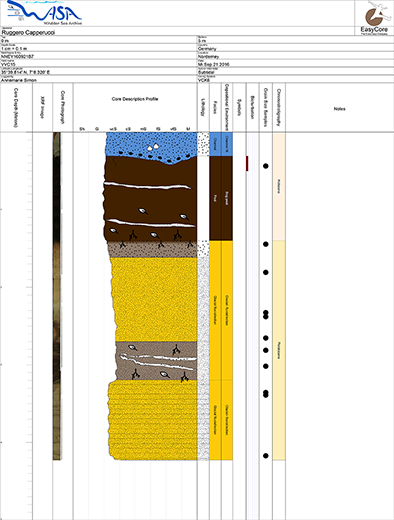The height and width of the screenshot is (520, 394).
Task: Select the pale yellow Pleistocene chronostratigraphy block
Action: (x=279, y=350)
